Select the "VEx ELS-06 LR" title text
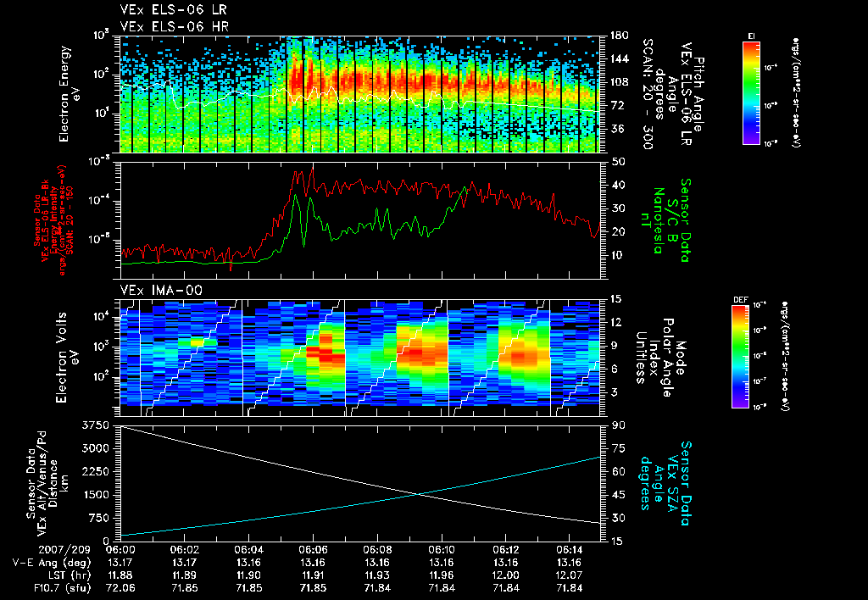The width and height of the screenshot is (868, 600). tap(173, 9)
